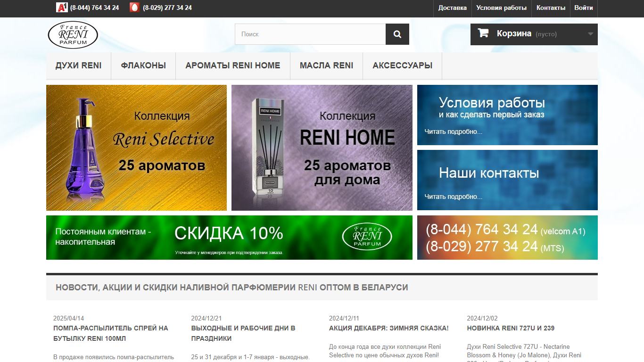
Task: Click the red MTS egg icon
Action: coord(134,8)
